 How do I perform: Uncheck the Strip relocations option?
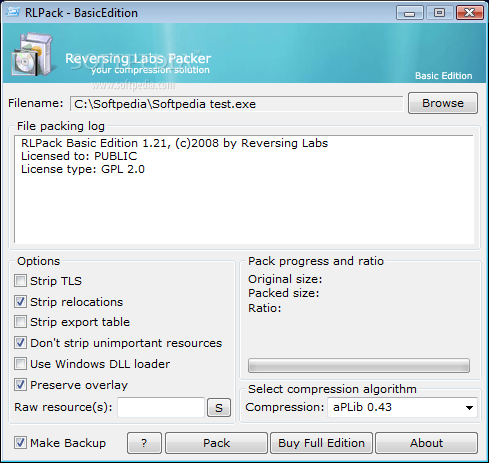tap(20, 302)
